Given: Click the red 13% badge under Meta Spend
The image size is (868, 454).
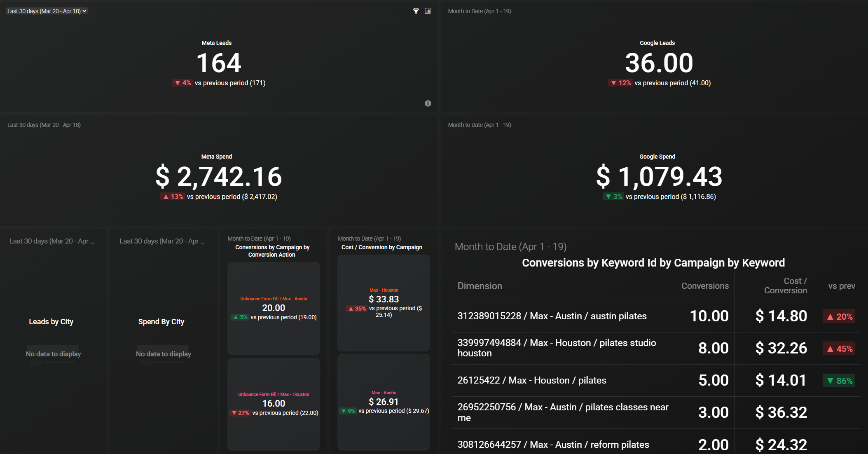Looking at the screenshot, I should 173,197.
